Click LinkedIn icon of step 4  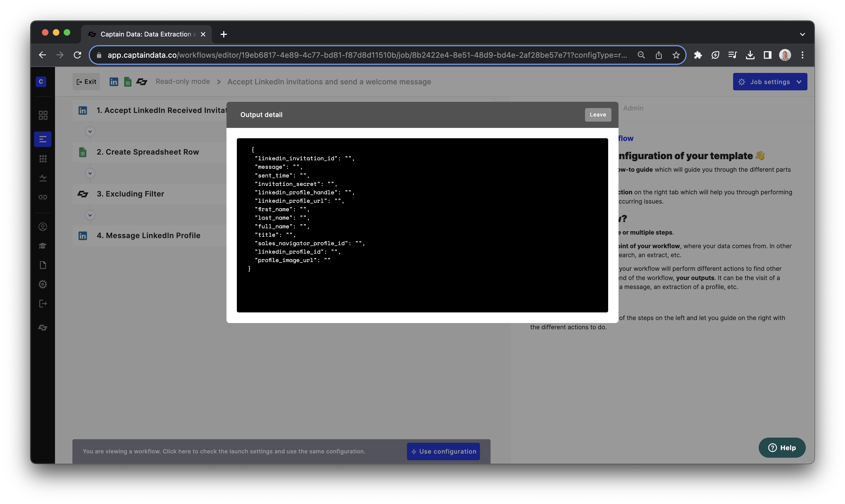point(83,236)
